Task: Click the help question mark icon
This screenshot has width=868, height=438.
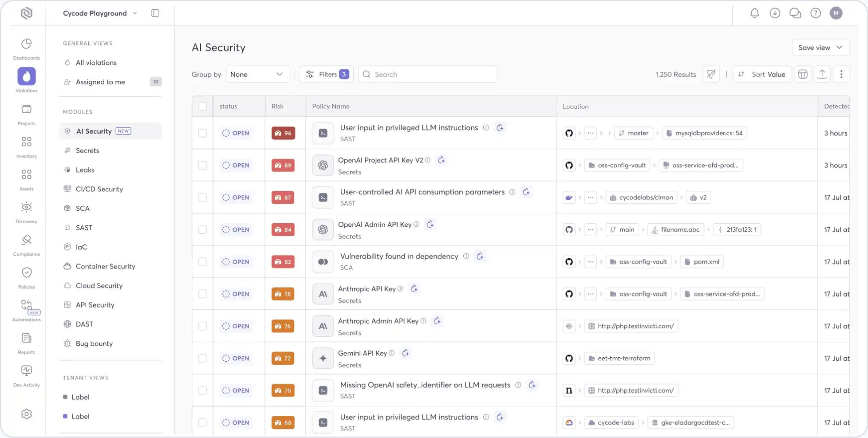Action: pos(816,13)
